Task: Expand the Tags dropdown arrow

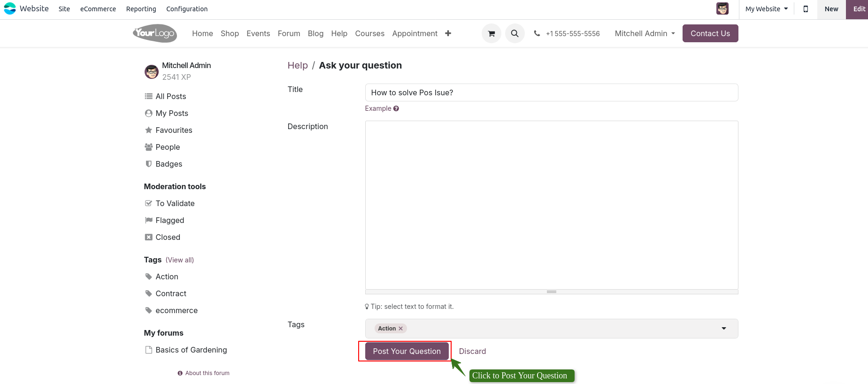Action: pos(723,329)
